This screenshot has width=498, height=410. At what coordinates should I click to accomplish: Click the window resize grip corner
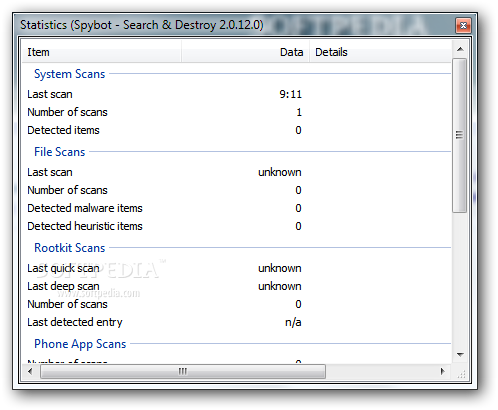coord(461,373)
